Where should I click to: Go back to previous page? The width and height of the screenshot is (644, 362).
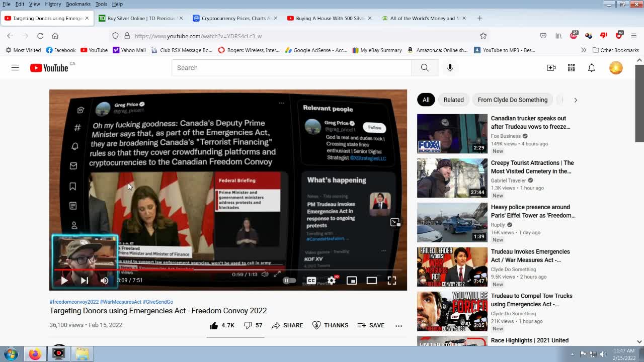(x=10, y=36)
